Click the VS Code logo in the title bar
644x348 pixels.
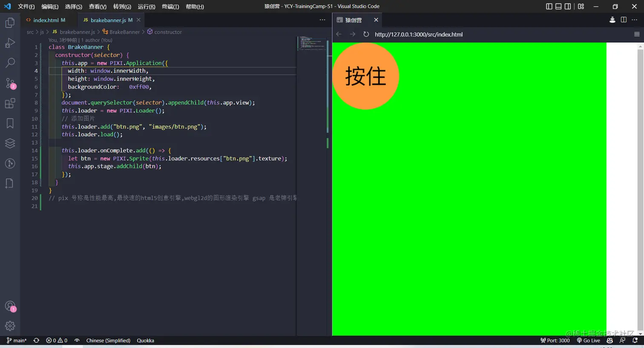pos(7,6)
